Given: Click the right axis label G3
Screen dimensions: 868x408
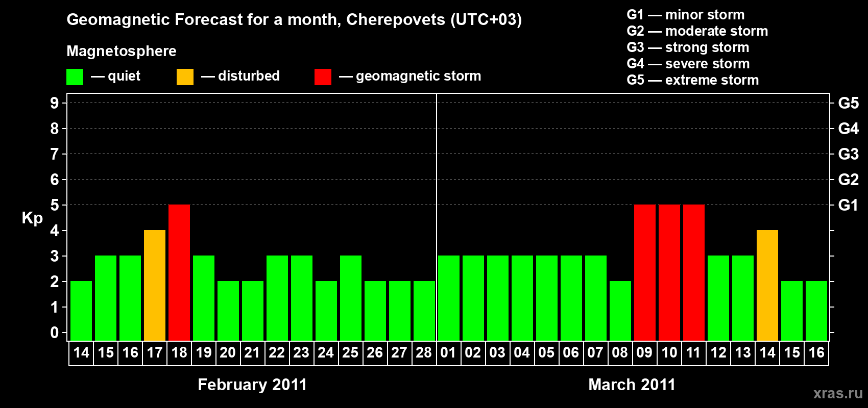Looking at the screenshot, I should (849, 154).
